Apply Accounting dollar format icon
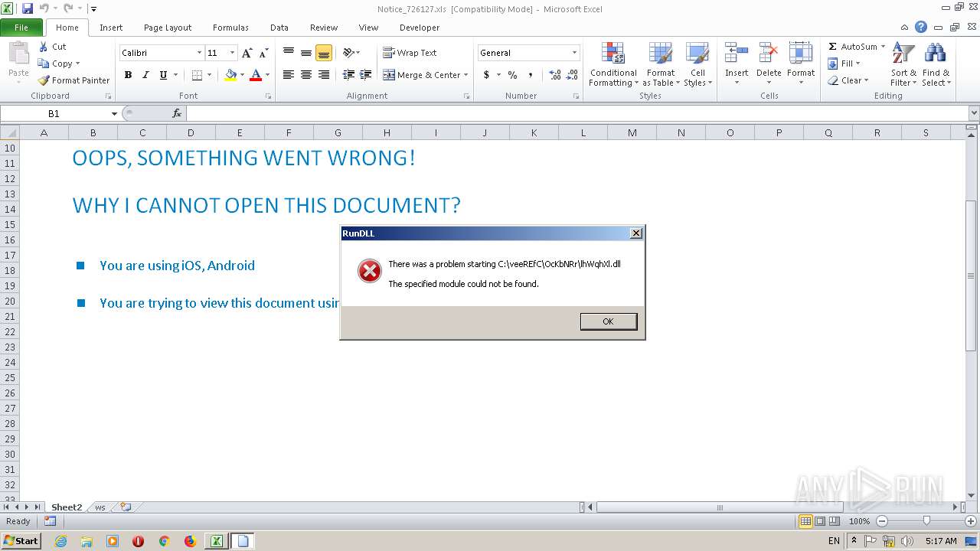This screenshot has height=551, width=980. click(x=486, y=75)
